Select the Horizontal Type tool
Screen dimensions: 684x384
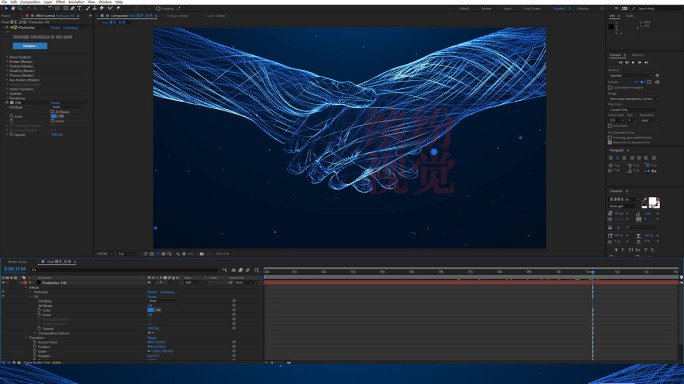79,8
